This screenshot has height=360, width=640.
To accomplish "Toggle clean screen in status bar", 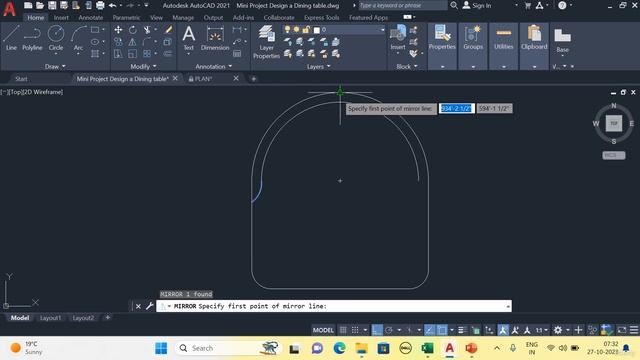I will pyautogui.click(x=621, y=330).
